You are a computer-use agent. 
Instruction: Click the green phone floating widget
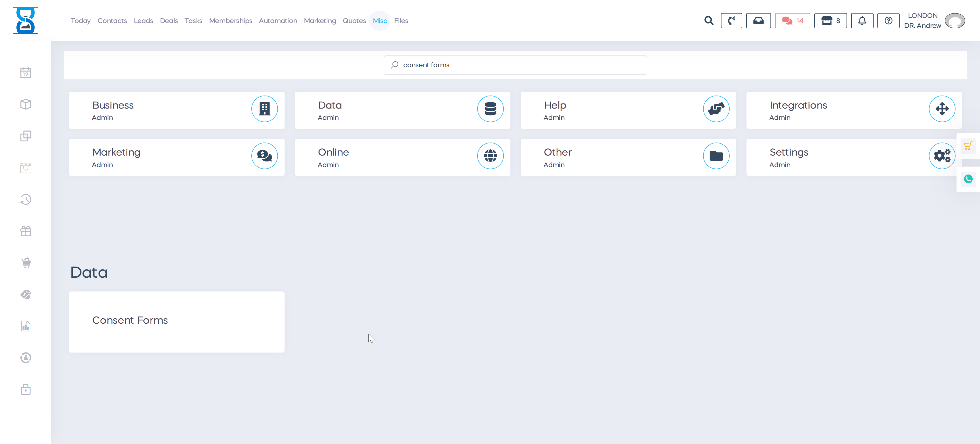[x=968, y=179]
